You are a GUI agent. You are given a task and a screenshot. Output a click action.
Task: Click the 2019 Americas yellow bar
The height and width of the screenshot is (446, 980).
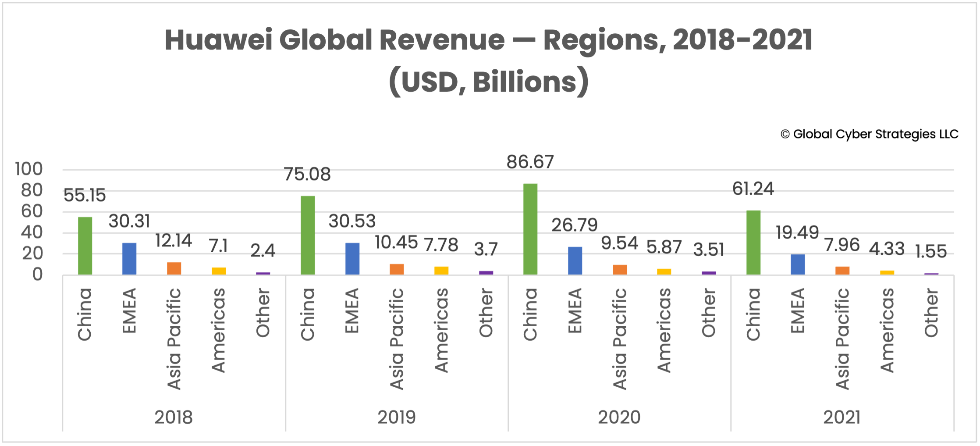pyautogui.click(x=441, y=271)
